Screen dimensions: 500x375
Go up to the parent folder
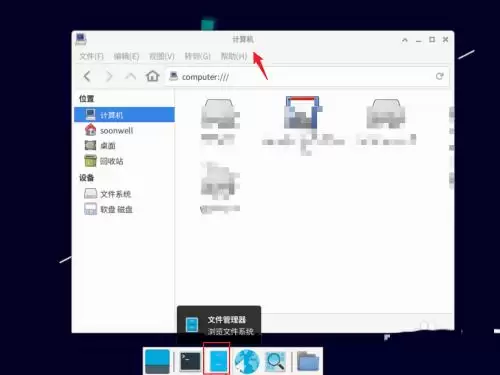[x=130, y=77]
